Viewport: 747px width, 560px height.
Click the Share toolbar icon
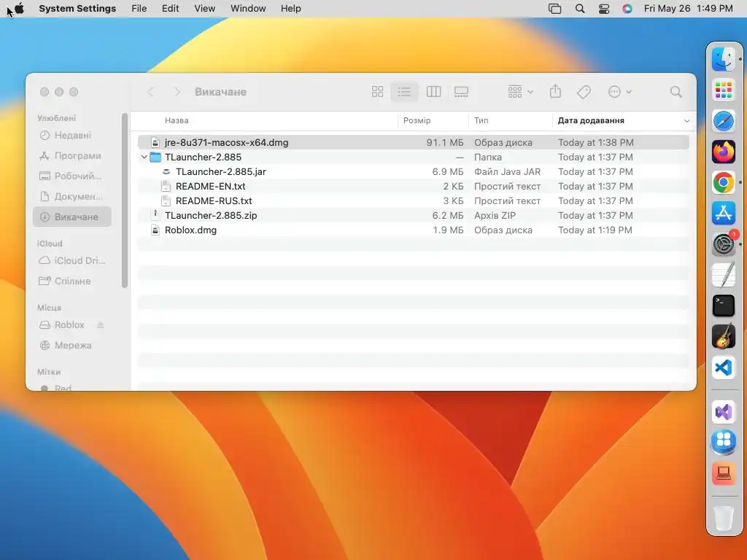pyautogui.click(x=555, y=91)
